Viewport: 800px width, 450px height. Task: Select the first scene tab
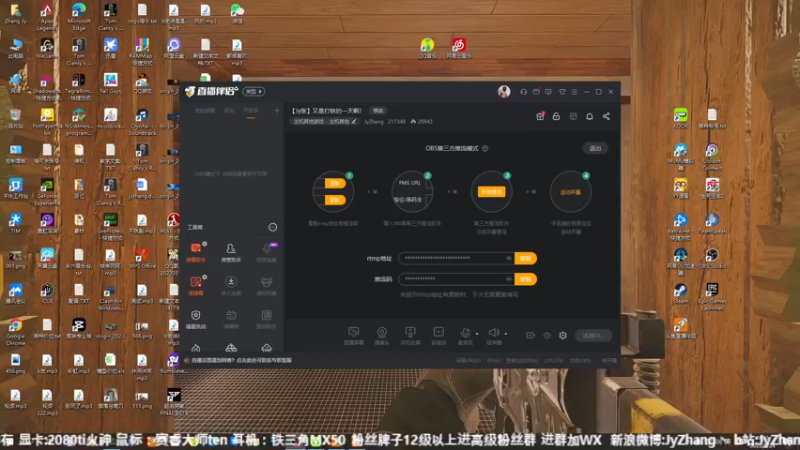(205, 111)
